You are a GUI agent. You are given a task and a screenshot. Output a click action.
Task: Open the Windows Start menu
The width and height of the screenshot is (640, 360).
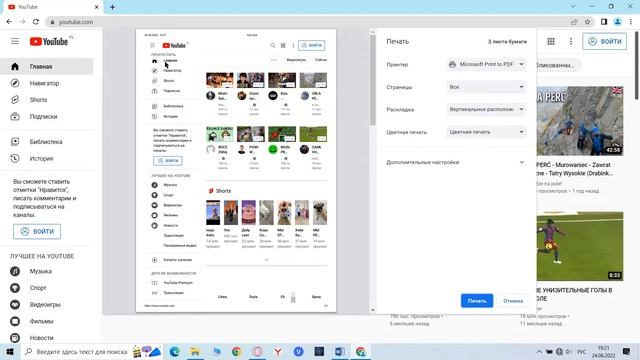coord(10,351)
